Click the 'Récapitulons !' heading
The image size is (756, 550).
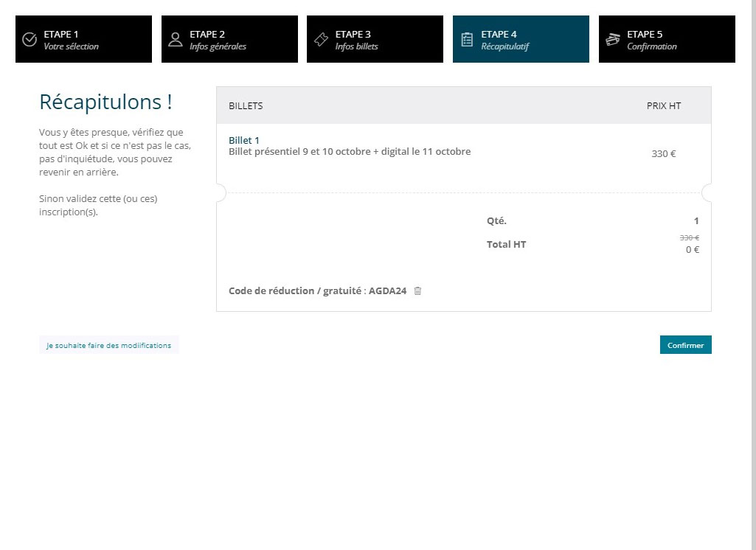pyautogui.click(x=105, y=102)
